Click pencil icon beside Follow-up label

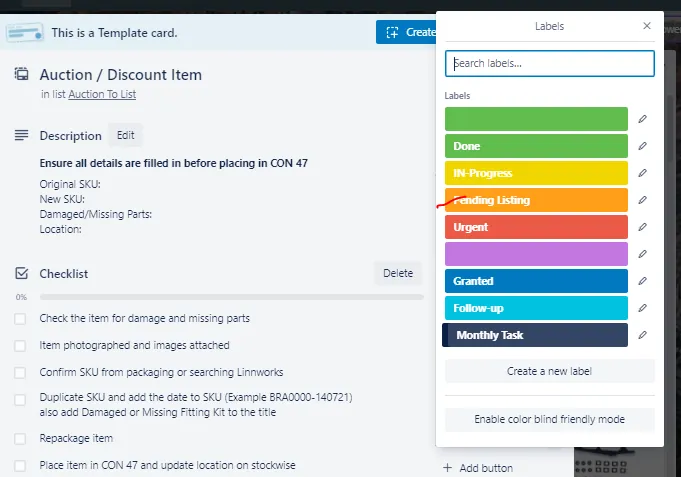[x=642, y=308]
